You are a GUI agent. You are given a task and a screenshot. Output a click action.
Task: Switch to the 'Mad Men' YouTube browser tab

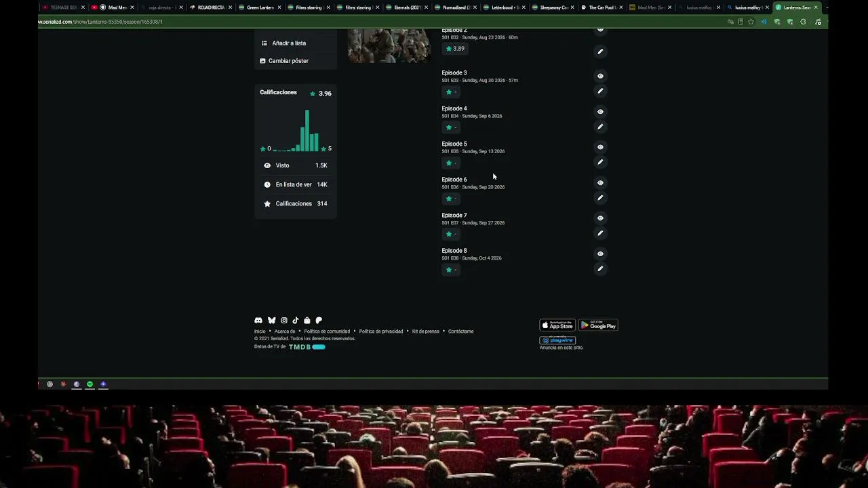113,7
